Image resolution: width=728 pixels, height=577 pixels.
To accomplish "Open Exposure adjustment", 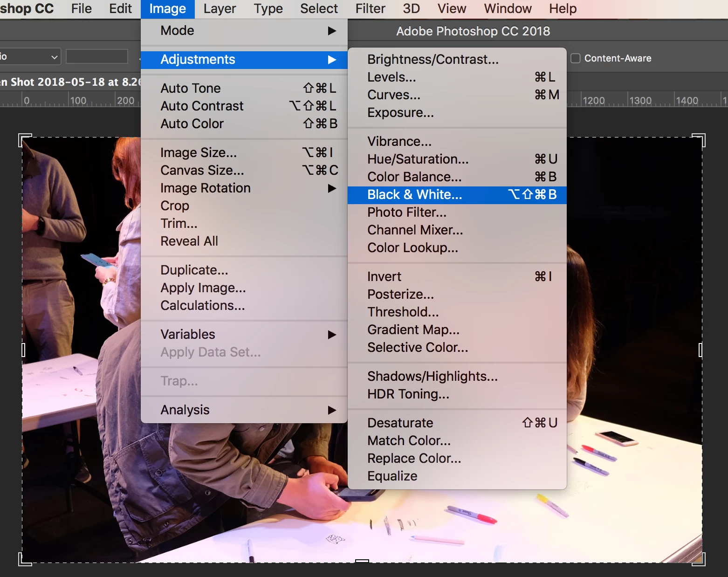I will 457,113.
